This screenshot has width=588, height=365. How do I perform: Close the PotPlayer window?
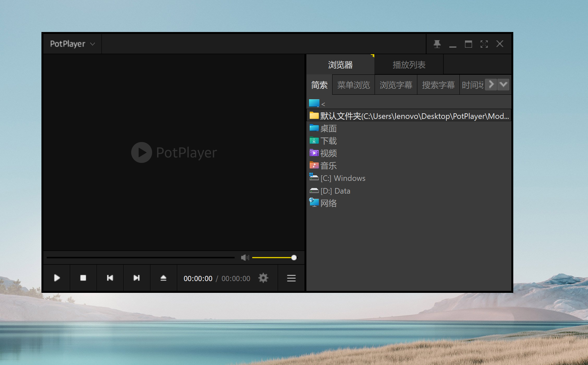click(x=500, y=44)
